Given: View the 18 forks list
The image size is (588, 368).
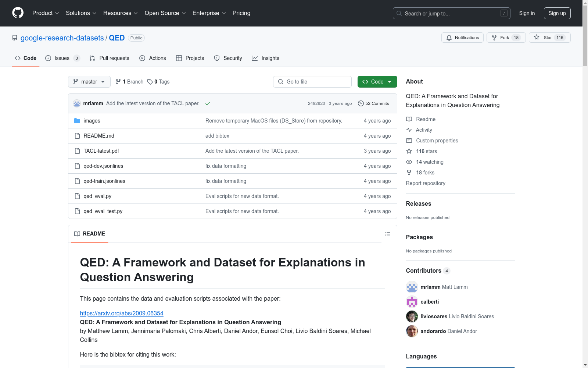Looking at the screenshot, I should [420, 173].
